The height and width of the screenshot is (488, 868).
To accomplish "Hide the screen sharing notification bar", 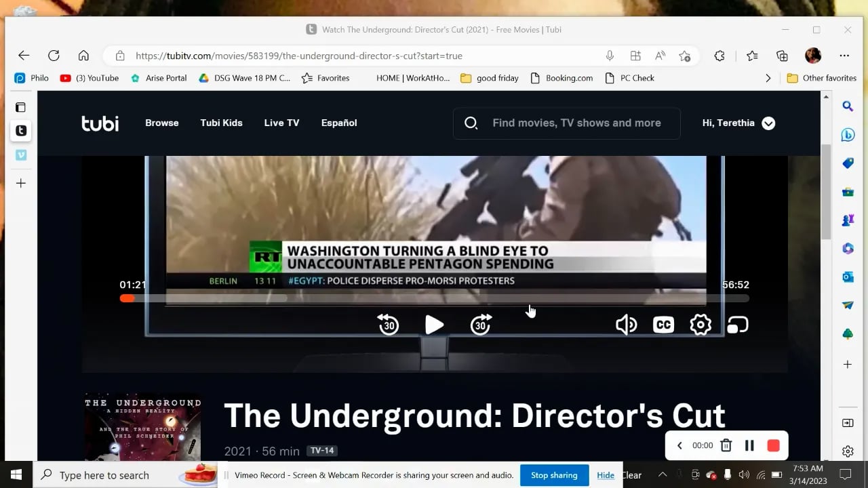I will click(x=606, y=475).
